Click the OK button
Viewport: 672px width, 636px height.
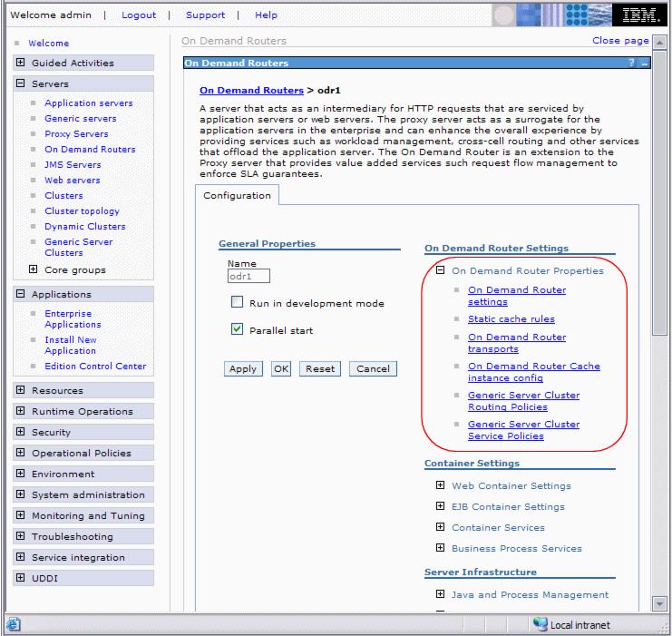(x=281, y=369)
